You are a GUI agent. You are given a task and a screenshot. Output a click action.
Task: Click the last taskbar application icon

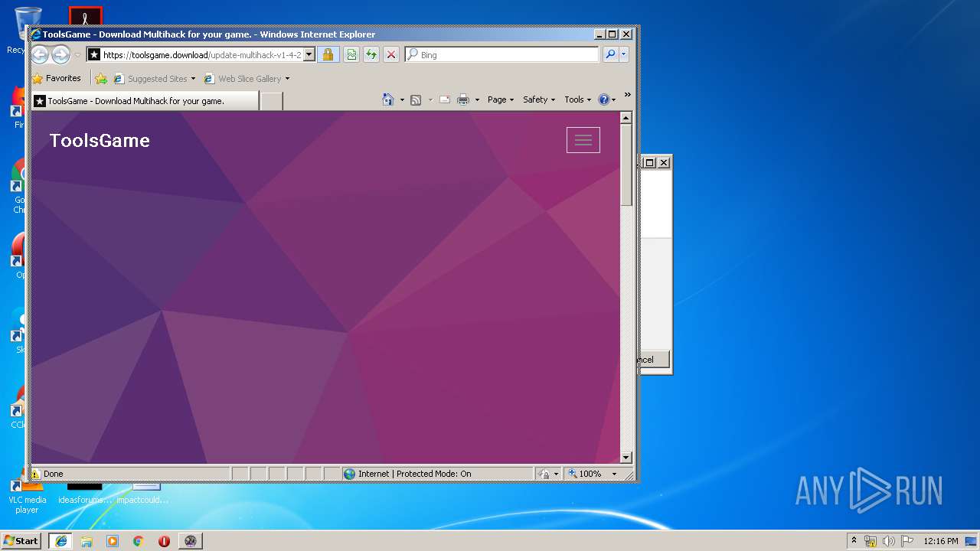click(x=190, y=540)
